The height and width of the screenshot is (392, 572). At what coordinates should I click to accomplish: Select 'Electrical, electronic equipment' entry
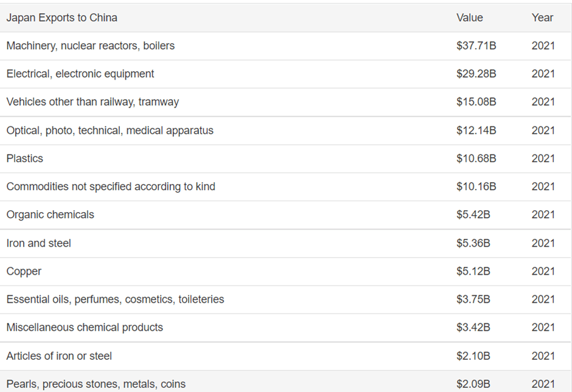tap(80, 74)
